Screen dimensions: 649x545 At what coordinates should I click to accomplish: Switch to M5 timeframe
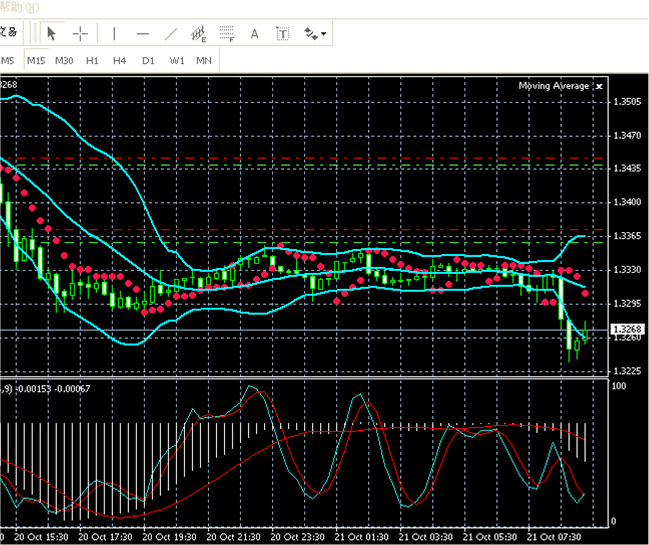7,61
